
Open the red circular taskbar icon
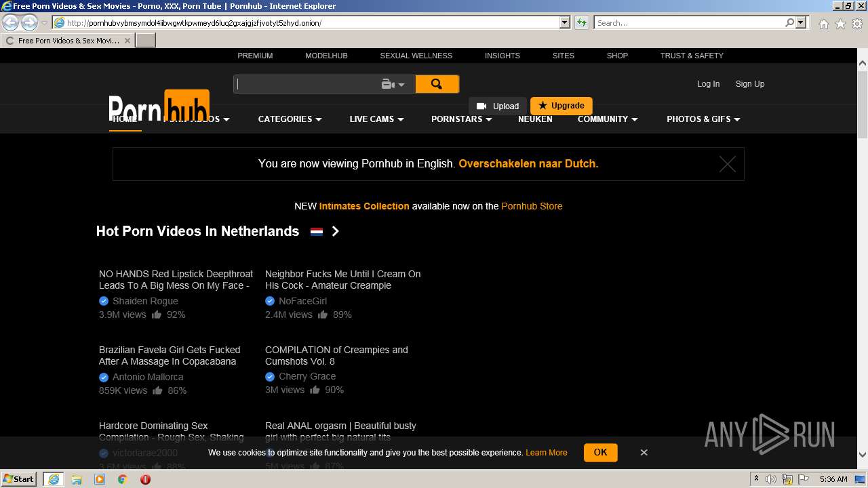(x=145, y=479)
